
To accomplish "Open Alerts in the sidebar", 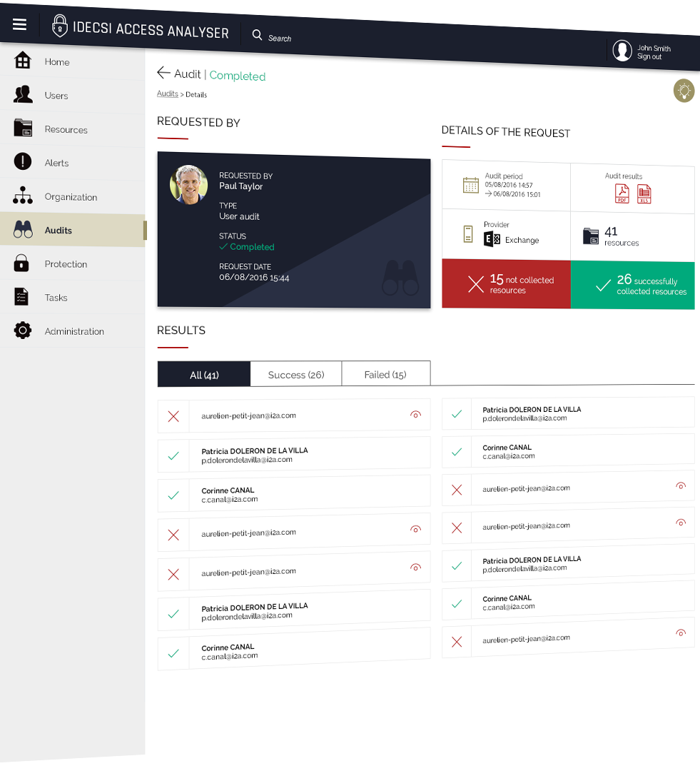I will point(56,163).
